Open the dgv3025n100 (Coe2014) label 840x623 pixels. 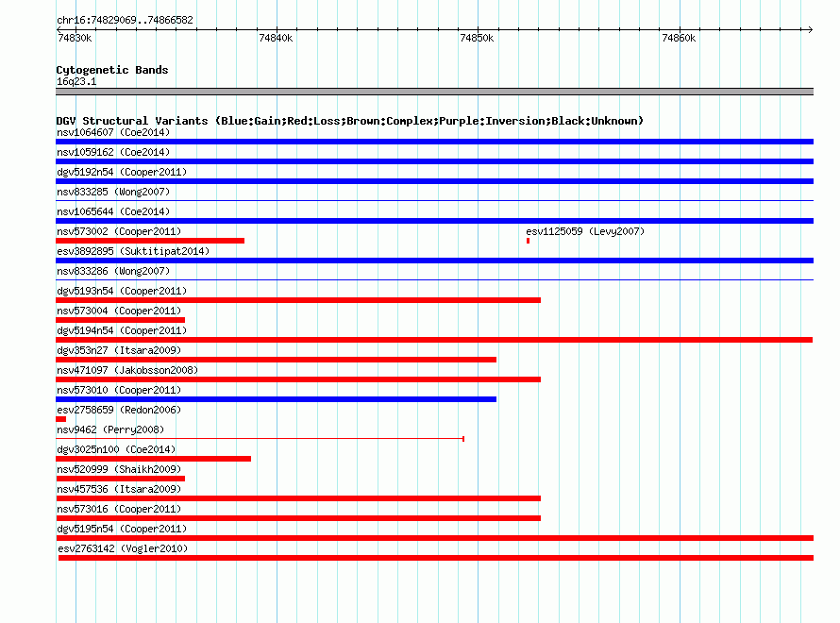click(116, 449)
